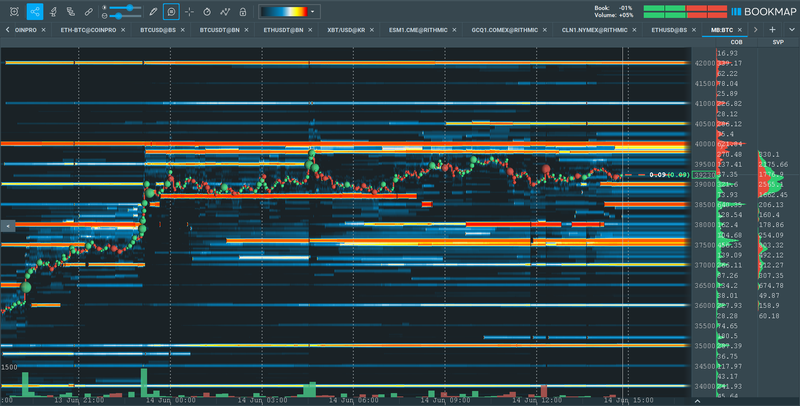Click the 14 Jun 06:00 time label
Viewport: 800px width, 406px height.
[354, 400]
